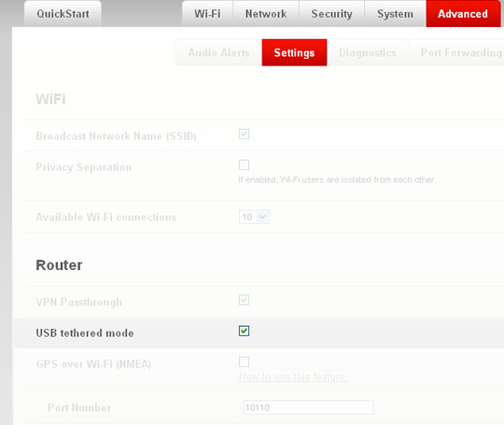Follow the 'How to use this feature' link
504x425 pixels.
coord(293,376)
